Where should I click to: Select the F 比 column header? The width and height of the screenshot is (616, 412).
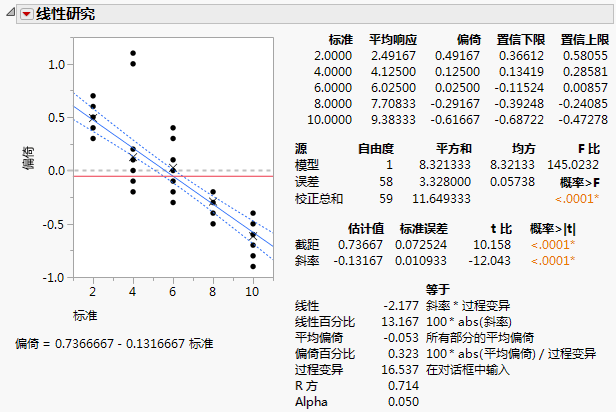588,149
